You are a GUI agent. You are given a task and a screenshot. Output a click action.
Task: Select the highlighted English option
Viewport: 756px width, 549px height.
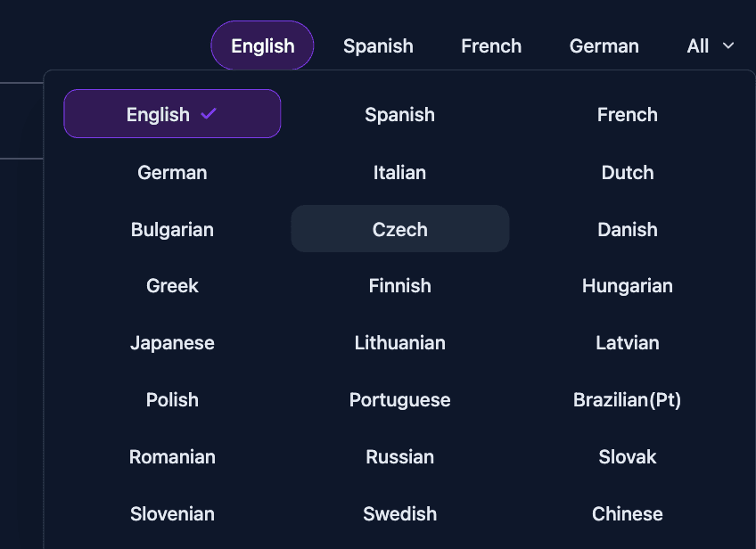tap(172, 114)
